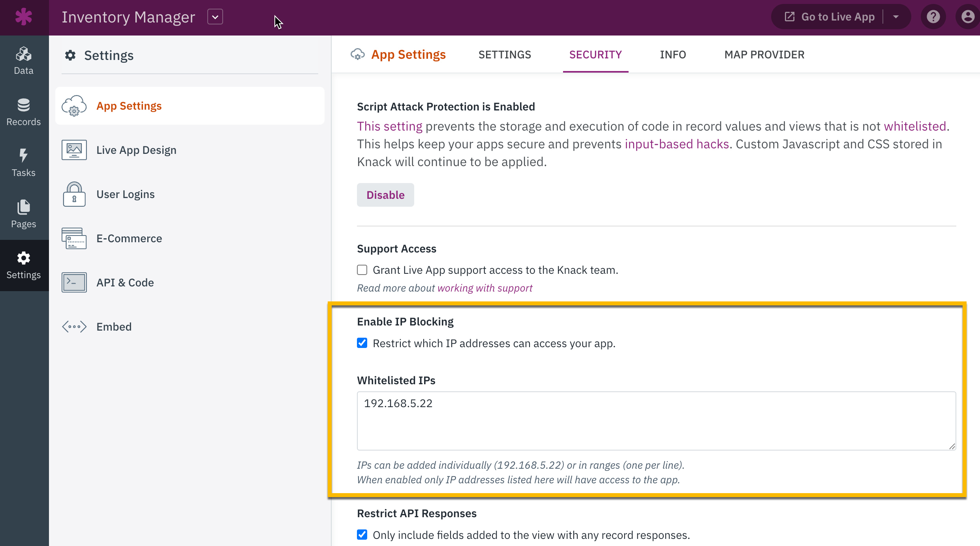Screen dimensions: 980x546
Task: Switch to the MAP PROVIDER tab
Action: pos(764,54)
